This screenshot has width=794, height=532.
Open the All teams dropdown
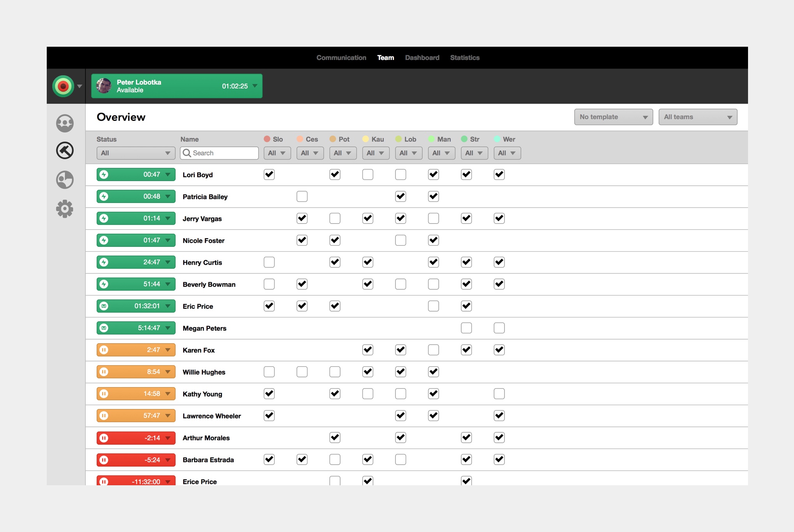(697, 117)
